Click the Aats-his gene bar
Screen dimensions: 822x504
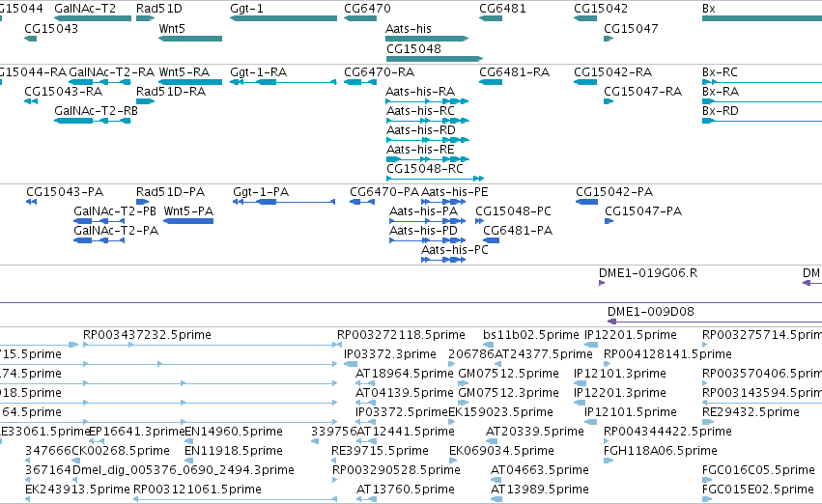(427, 39)
